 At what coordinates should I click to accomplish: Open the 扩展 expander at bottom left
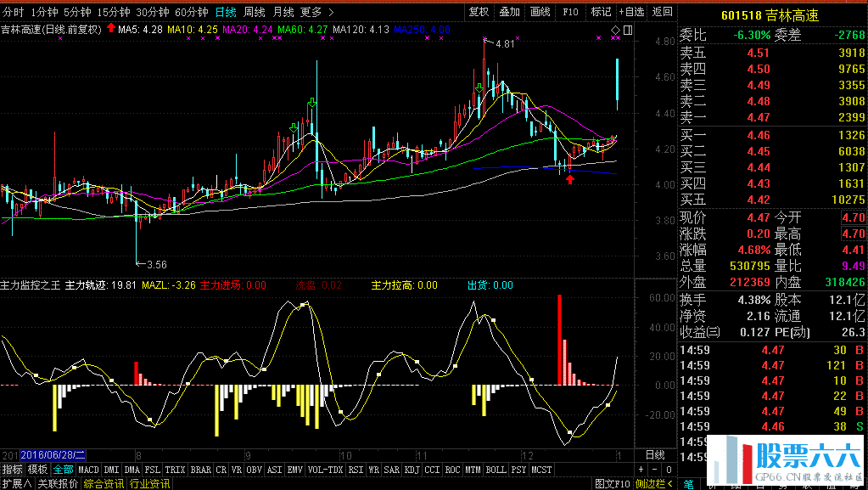(x=16, y=483)
